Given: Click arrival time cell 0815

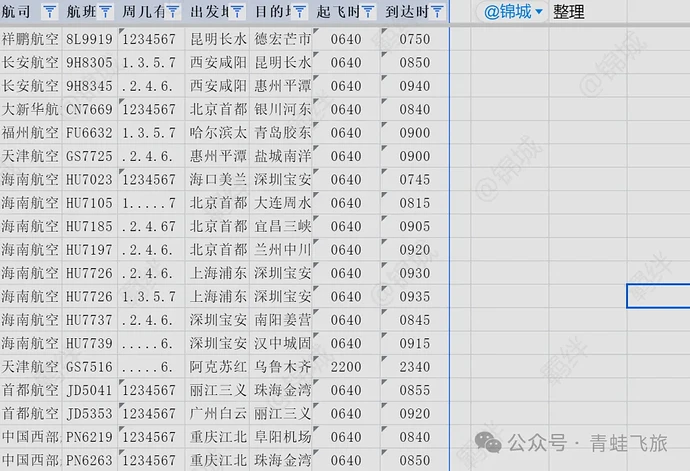Looking at the screenshot, I should point(415,203).
